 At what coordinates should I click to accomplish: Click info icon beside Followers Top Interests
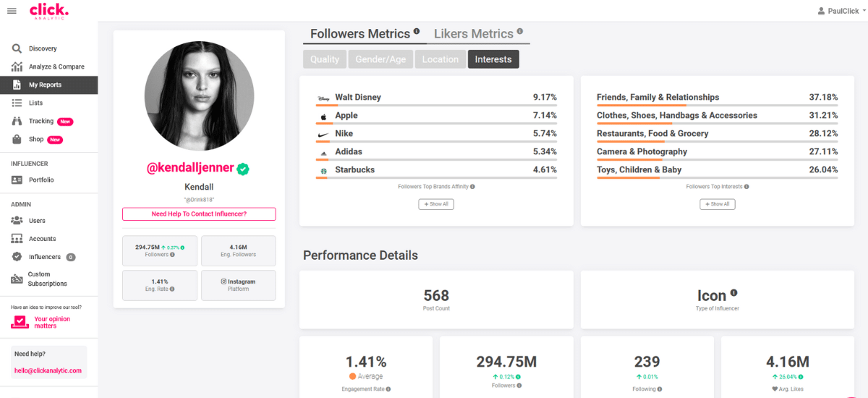tap(746, 187)
